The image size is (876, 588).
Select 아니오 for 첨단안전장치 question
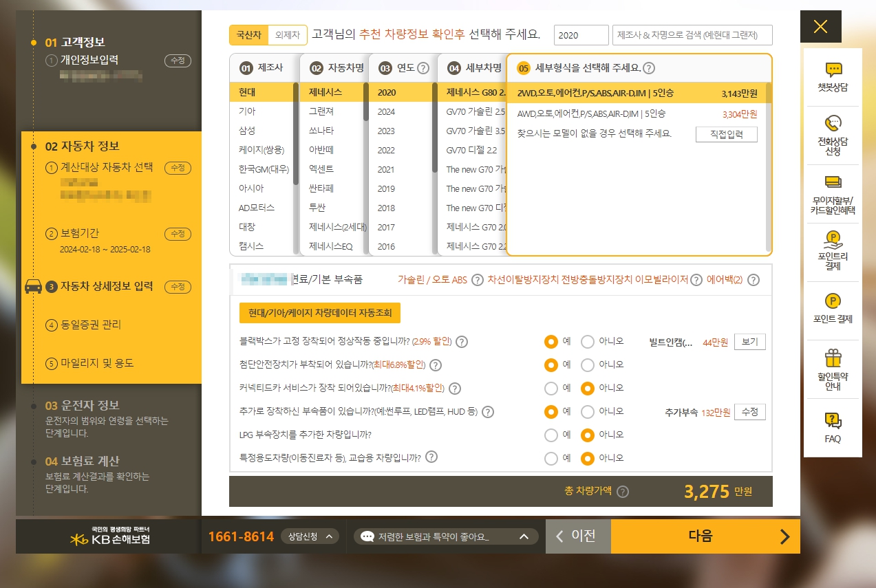click(x=588, y=365)
